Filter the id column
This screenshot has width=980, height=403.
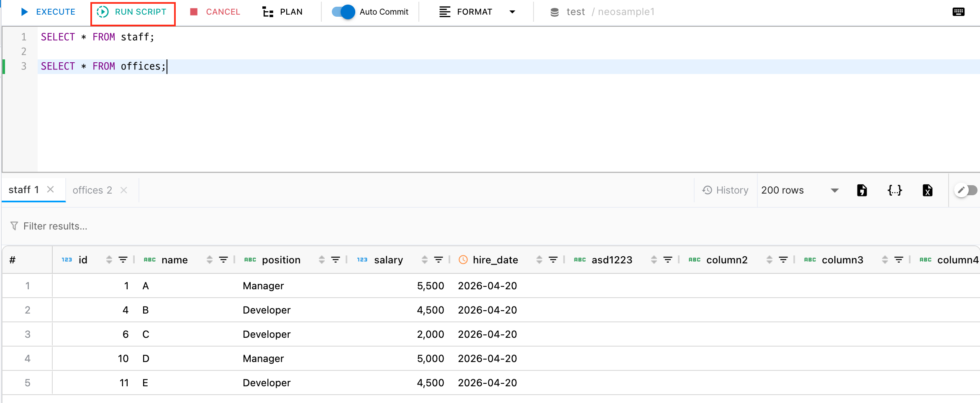pos(123,260)
